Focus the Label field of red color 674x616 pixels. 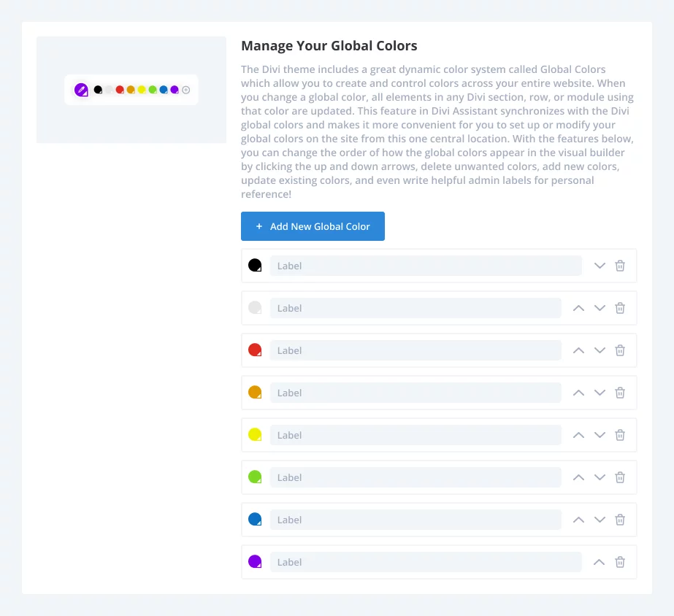coord(415,350)
